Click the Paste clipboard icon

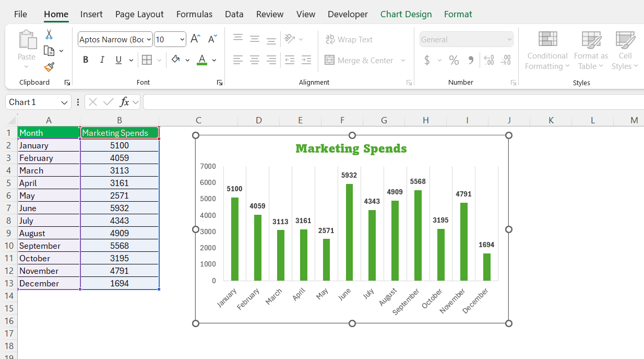[27, 40]
